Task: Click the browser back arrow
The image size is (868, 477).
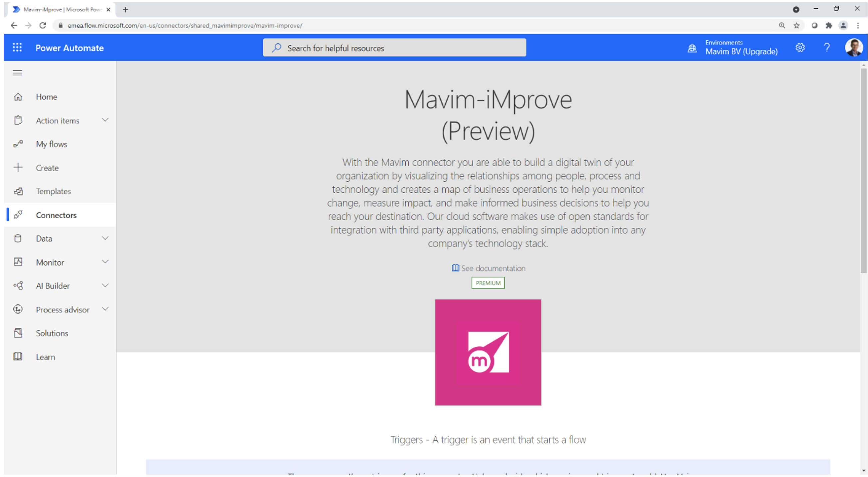Action: pos(14,25)
